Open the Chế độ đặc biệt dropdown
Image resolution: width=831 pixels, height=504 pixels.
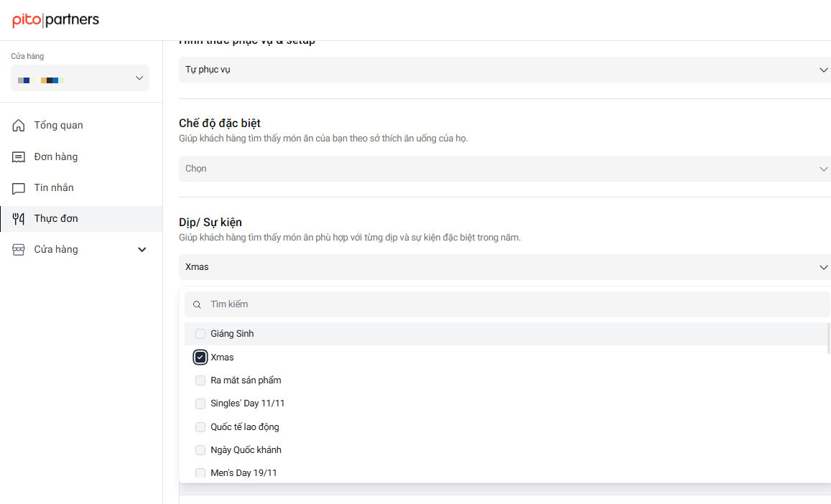[x=504, y=169]
